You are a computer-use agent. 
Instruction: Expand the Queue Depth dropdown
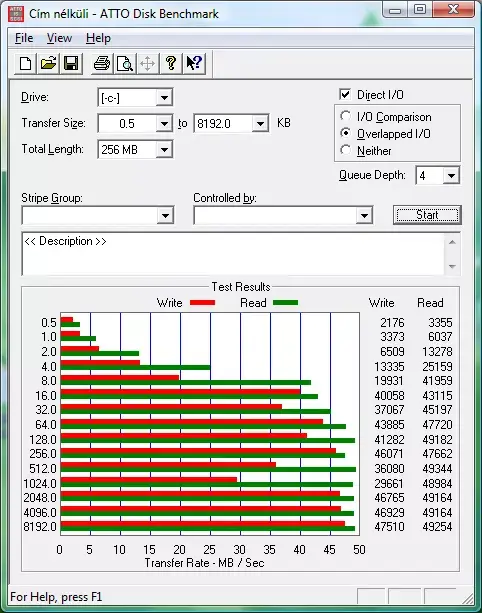pyautogui.click(x=451, y=176)
